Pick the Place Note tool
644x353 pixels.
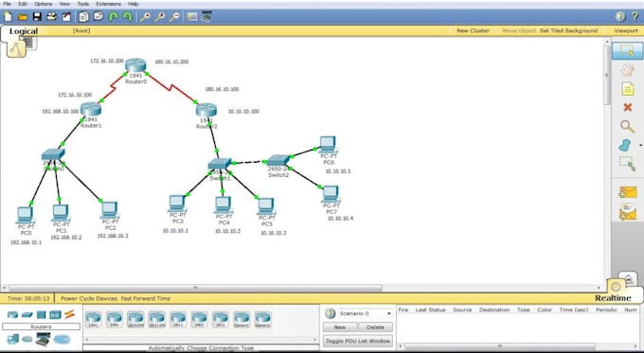[628, 89]
